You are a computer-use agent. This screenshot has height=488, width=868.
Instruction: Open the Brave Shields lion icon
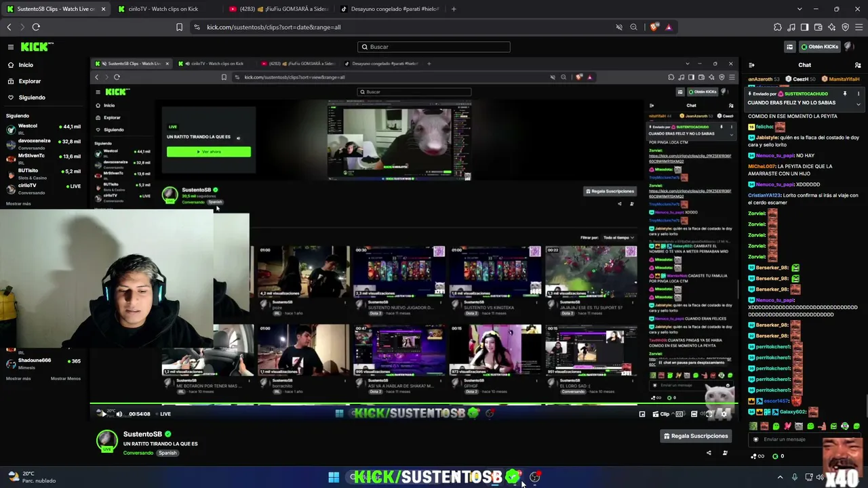(654, 27)
